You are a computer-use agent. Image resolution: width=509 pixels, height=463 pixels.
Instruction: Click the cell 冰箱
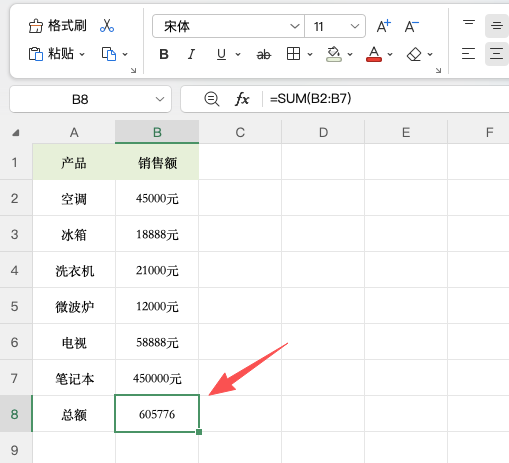pyautogui.click(x=74, y=234)
